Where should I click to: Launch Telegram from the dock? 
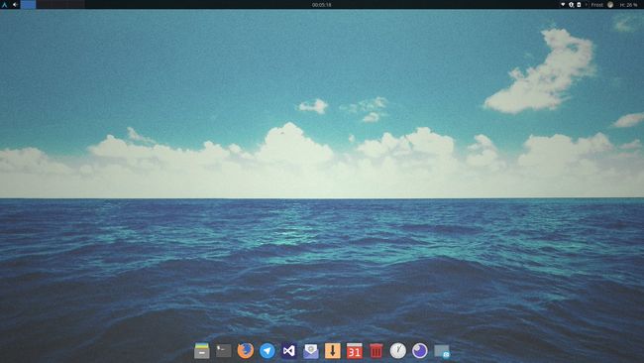point(268,351)
